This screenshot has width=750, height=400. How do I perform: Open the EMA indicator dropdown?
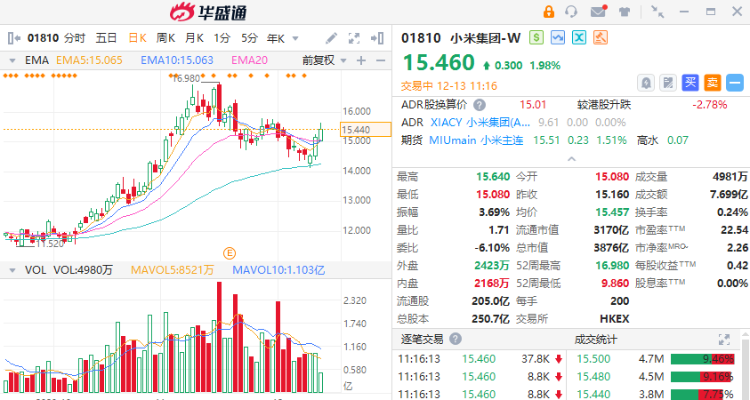pos(12,61)
